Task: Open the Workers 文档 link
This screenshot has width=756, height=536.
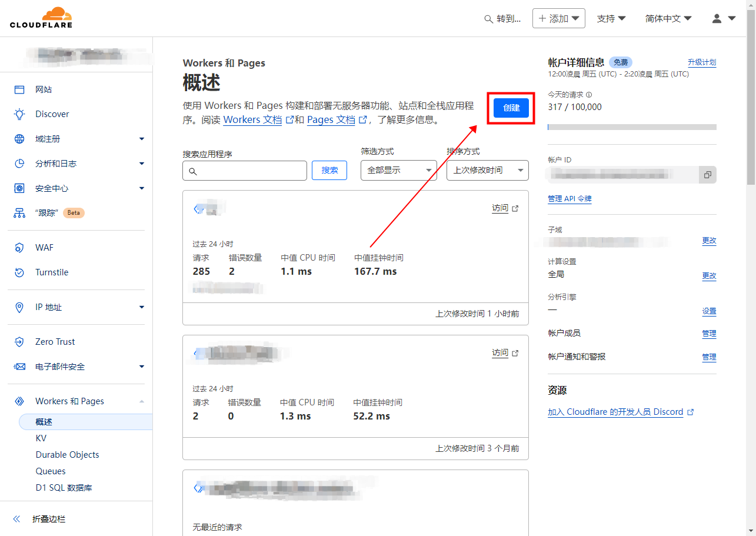Action: pos(252,119)
